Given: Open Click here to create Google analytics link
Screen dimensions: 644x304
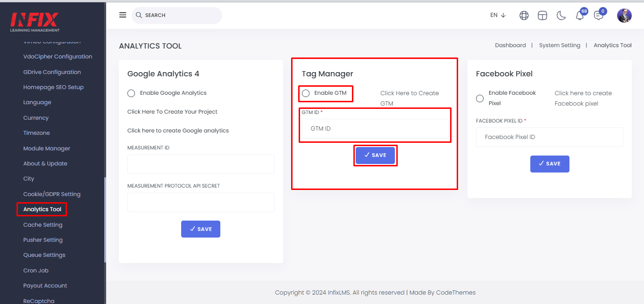Looking at the screenshot, I should click(178, 131).
